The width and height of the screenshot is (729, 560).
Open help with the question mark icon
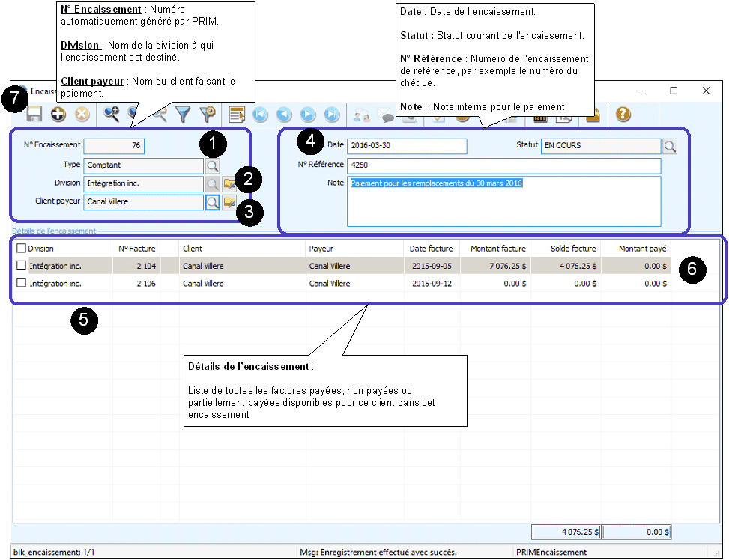(x=623, y=115)
